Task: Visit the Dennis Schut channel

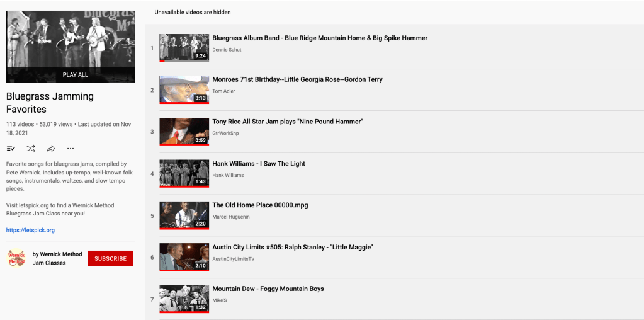Action: pos(227,50)
